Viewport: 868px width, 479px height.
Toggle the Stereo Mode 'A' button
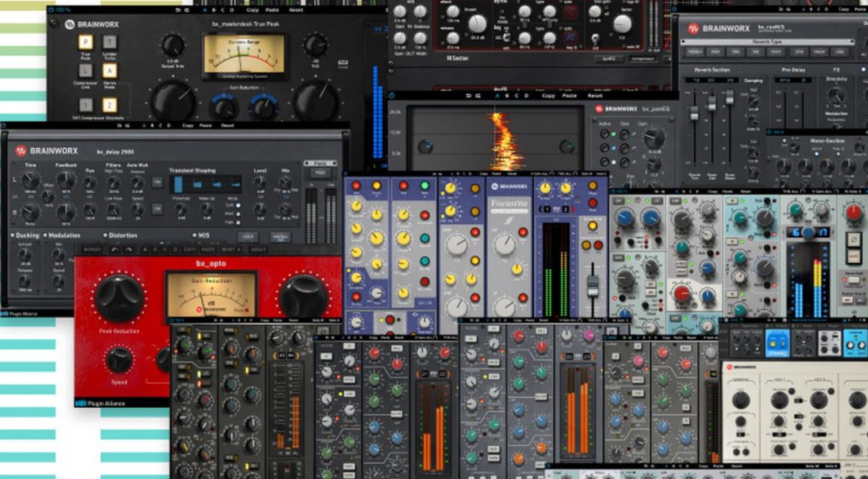point(109,70)
